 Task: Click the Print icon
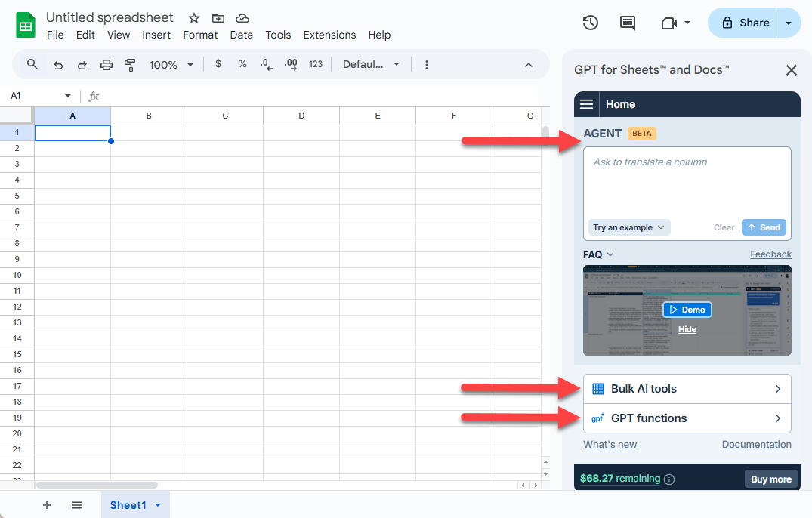[x=106, y=65]
